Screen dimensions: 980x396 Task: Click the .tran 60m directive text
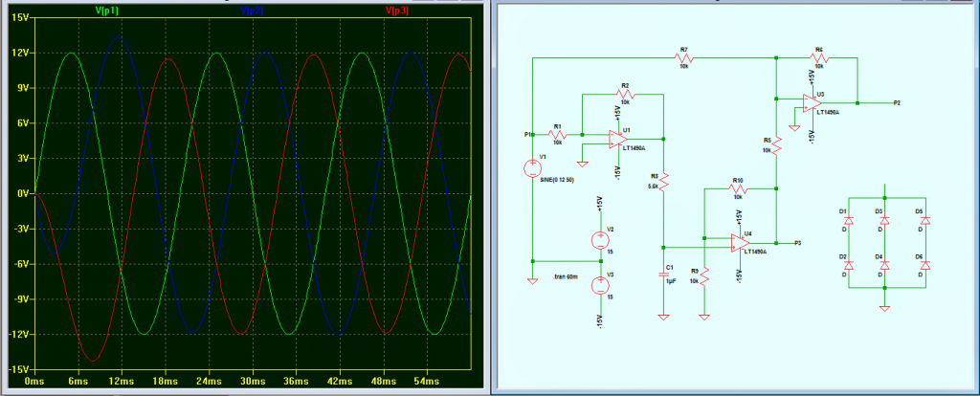click(567, 276)
